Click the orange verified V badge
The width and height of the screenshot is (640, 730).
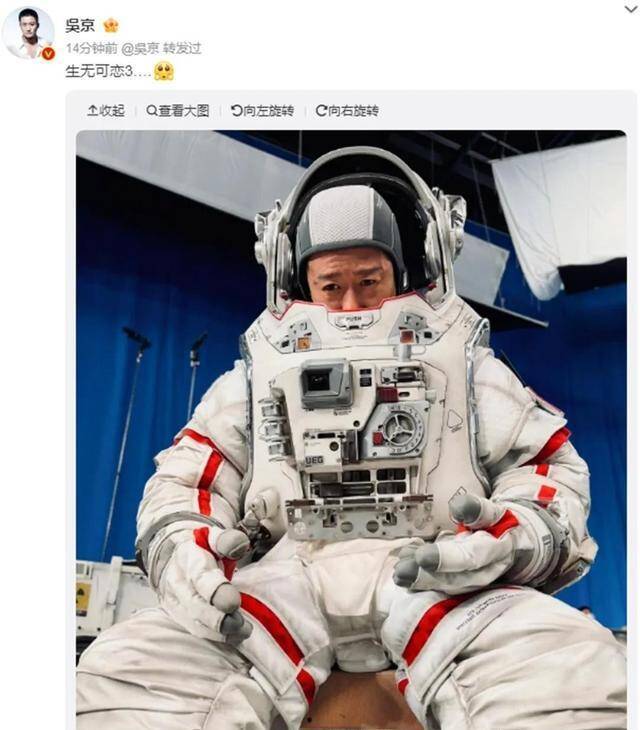pyautogui.click(x=48, y=54)
